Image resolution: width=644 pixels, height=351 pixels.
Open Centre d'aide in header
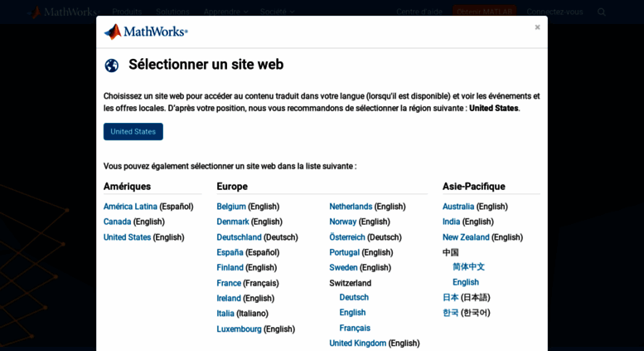click(419, 12)
